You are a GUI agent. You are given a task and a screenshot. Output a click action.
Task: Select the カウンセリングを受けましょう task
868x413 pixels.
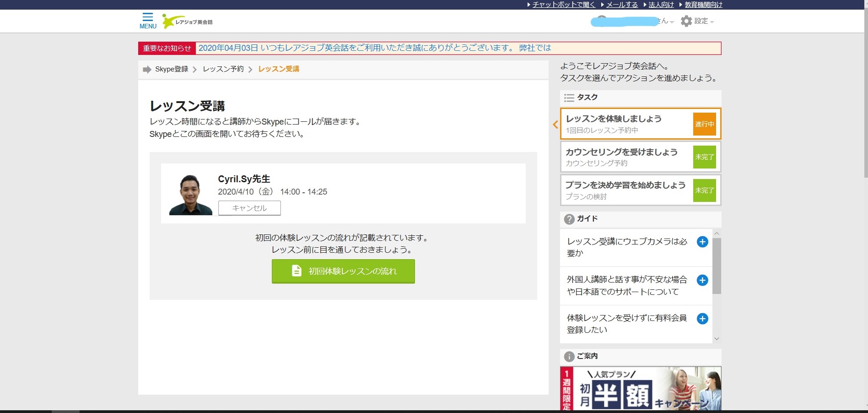tap(627, 157)
